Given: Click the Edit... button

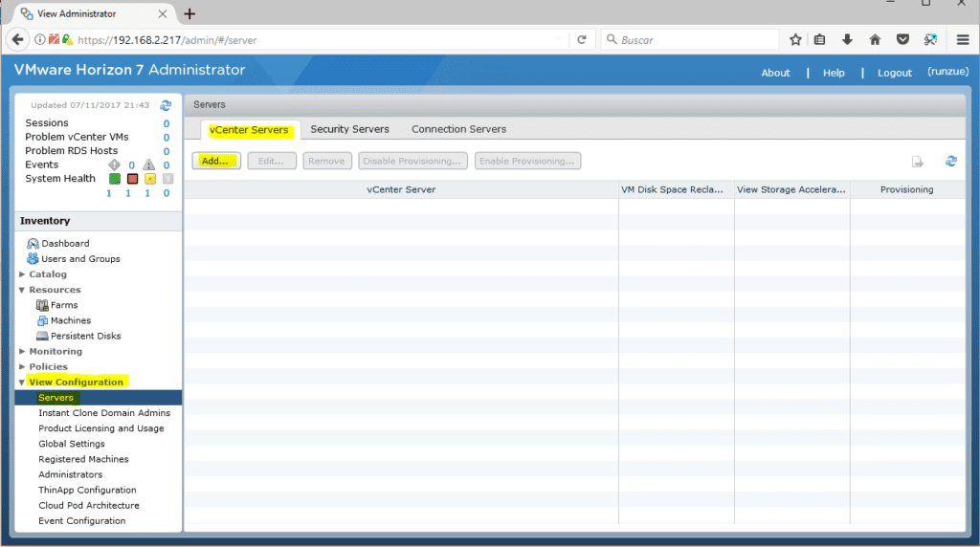Looking at the screenshot, I should click(272, 161).
